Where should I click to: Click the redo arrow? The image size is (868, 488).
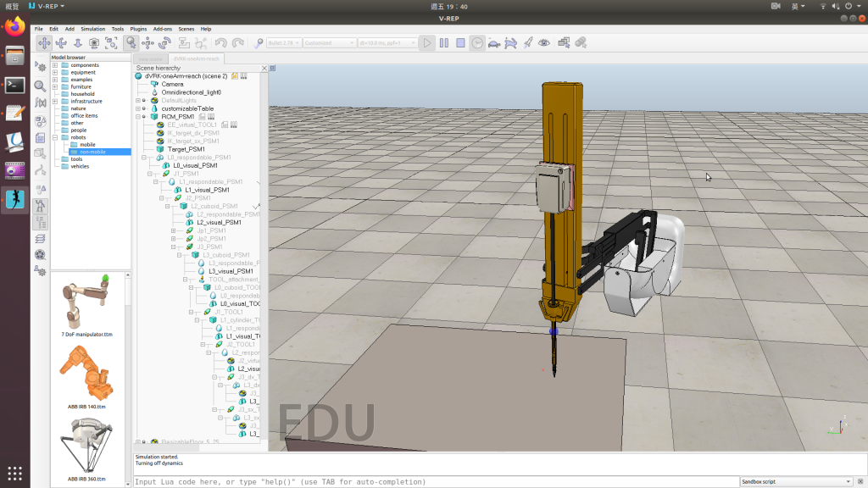pos(238,42)
